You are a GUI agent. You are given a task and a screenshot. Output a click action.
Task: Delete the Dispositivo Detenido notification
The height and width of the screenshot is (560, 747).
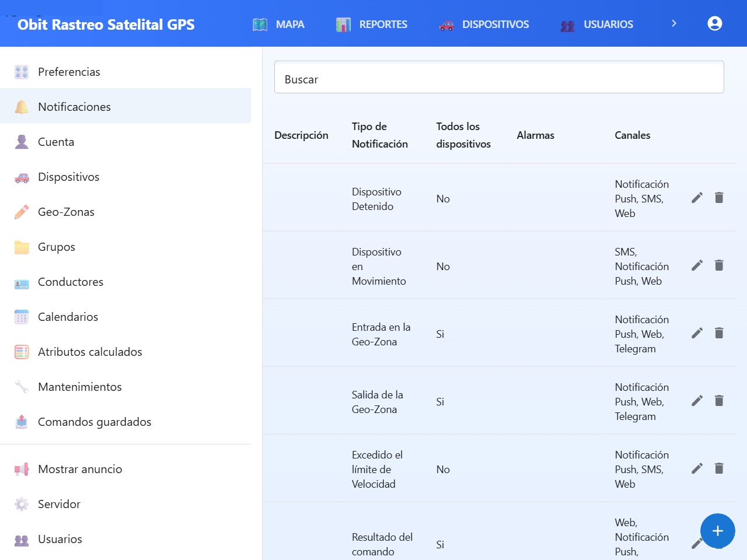pyautogui.click(x=719, y=198)
